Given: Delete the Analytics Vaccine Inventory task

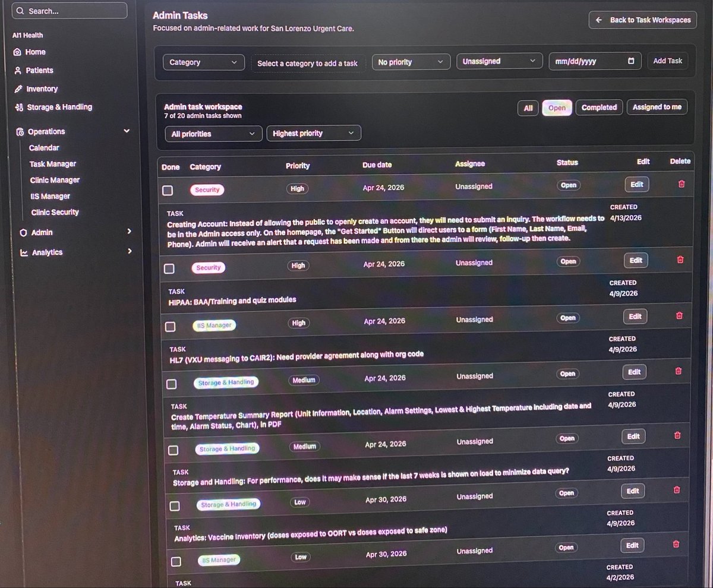Looking at the screenshot, I should click(676, 490).
